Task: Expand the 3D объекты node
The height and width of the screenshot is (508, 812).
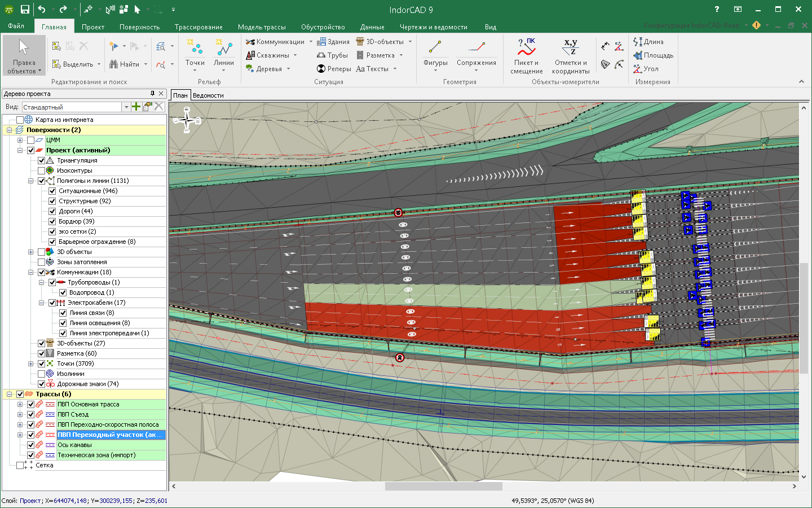Action: (31, 252)
